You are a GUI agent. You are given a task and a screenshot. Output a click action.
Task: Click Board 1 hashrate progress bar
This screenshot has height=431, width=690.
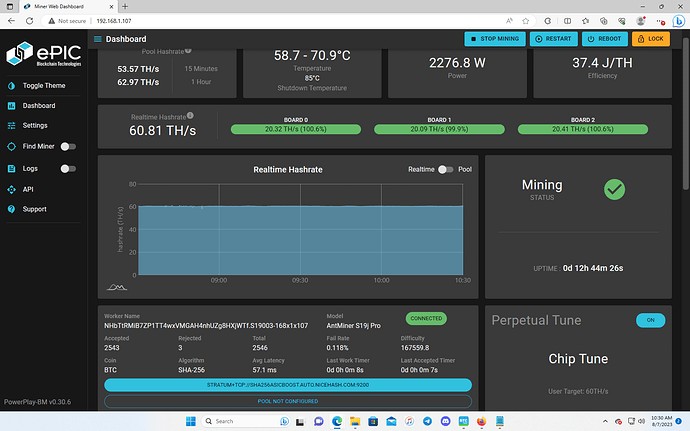pos(439,129)
